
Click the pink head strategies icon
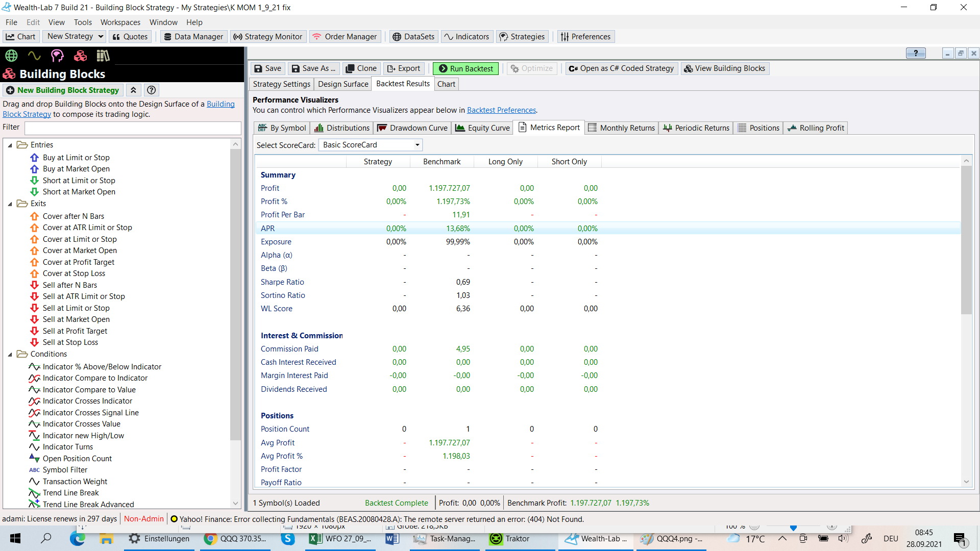(x=57, y=56)
